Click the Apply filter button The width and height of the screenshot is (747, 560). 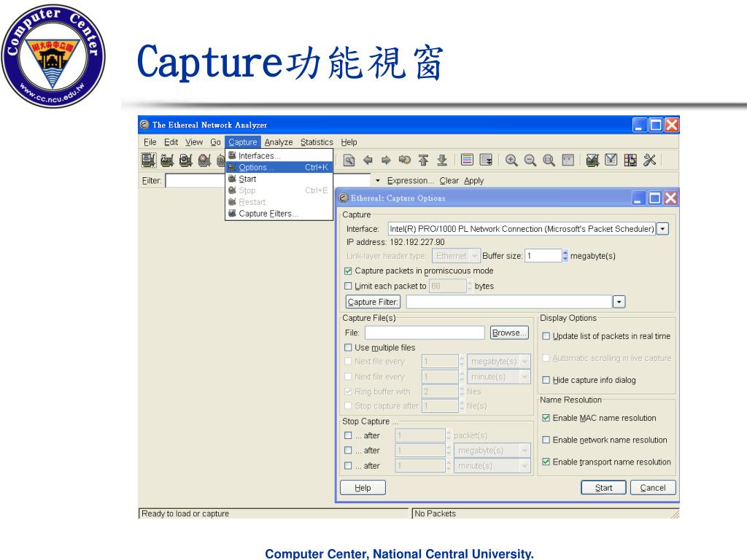473,181
